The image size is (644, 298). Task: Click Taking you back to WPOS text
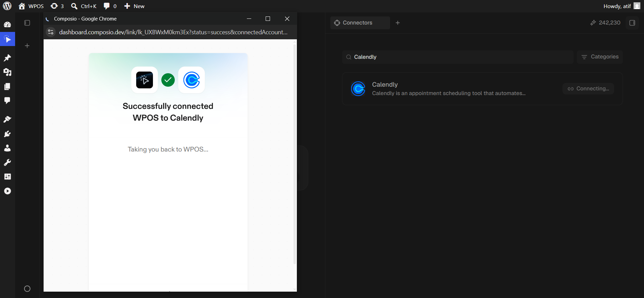pos(168,149)
